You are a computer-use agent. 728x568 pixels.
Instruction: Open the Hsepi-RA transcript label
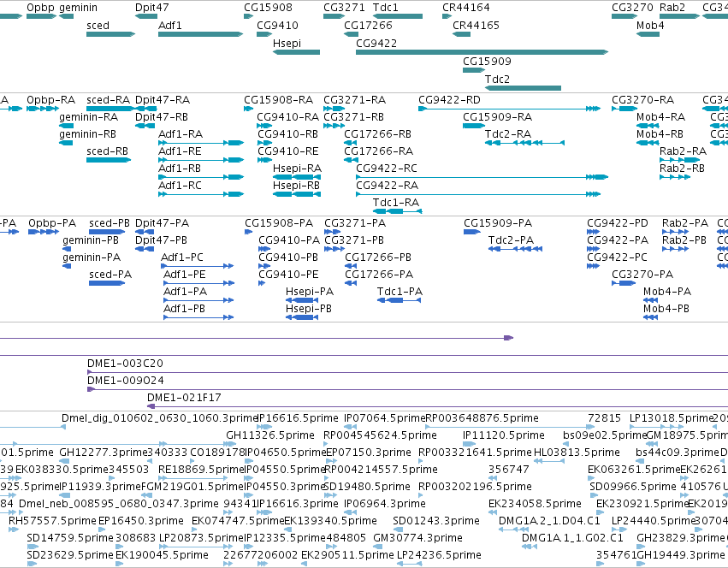(297, 169)
